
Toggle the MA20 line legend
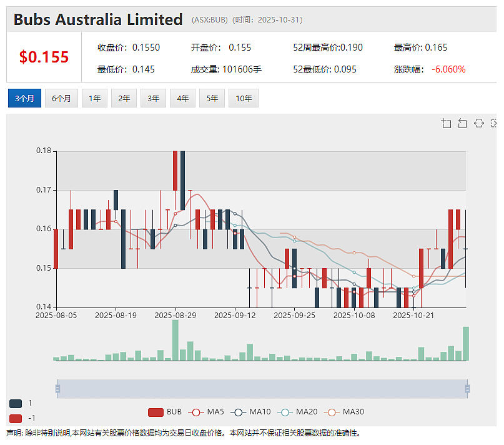(297, 412)
